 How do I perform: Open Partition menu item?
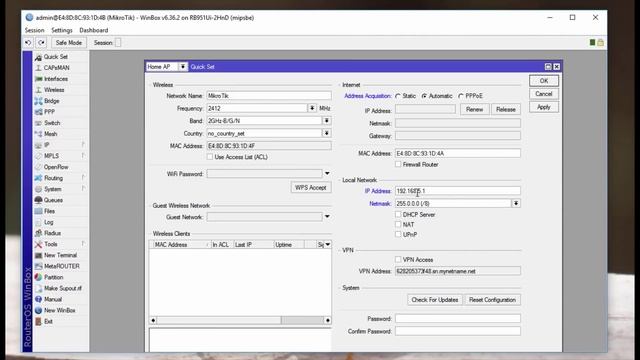pyautogui.click(x=53, y=277)
